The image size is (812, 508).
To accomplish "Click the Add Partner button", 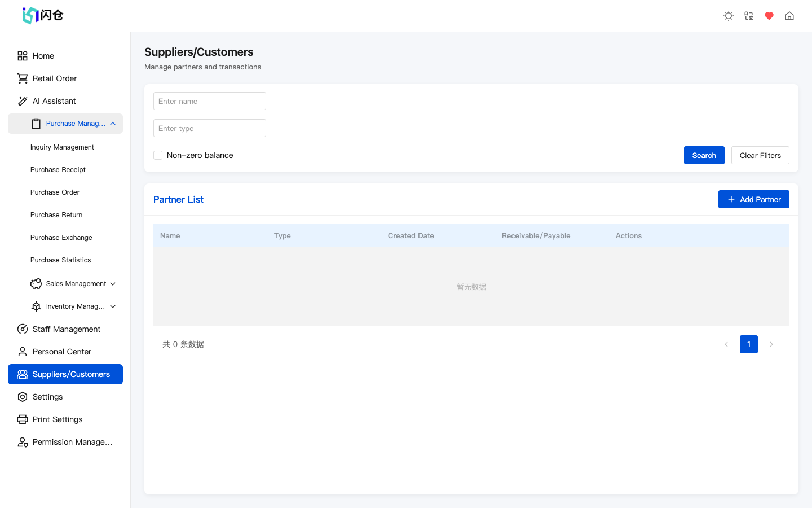I will tap(753, 199).
